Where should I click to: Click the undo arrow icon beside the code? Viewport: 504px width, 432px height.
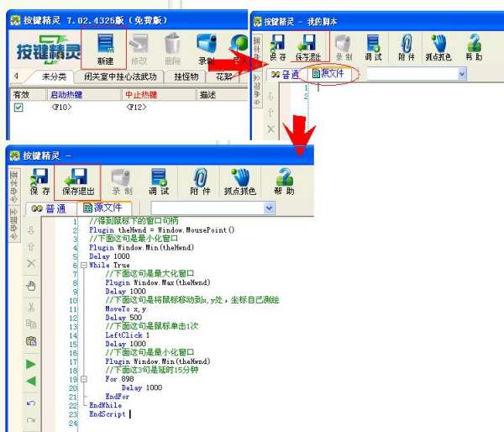pyautogui.click(x=31, y=403)
